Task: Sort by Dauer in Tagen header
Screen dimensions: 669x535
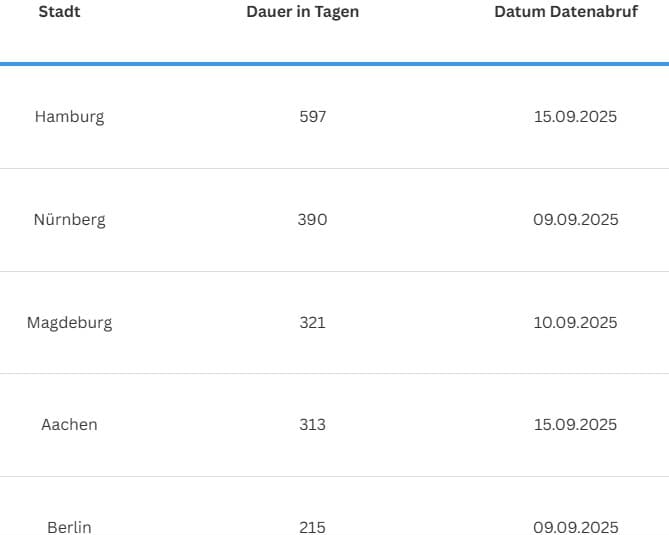Action: point(303,12)
